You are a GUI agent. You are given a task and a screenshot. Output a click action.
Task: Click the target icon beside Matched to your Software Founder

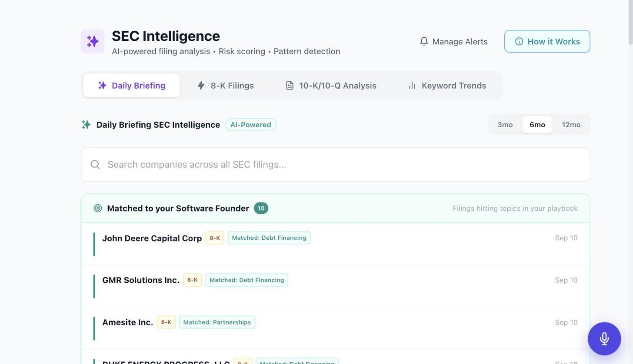(x=98, y=208)
